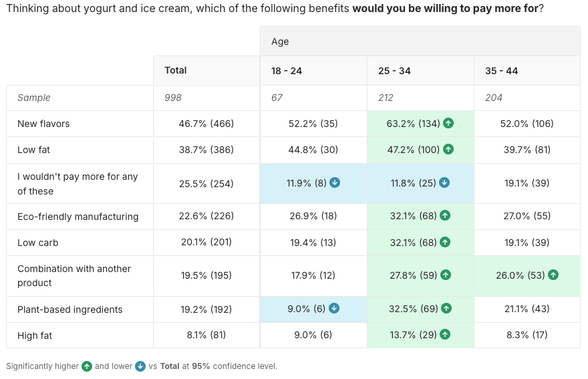Image resolution: width=588 pixels, height=379 pixels.
Task: Click the up arrow icon beside 63.2% (134)
Action: click(x=448, y=124)
